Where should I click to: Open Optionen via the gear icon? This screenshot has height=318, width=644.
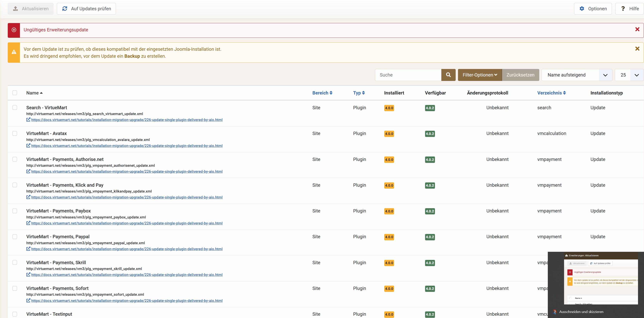point(582,9)
